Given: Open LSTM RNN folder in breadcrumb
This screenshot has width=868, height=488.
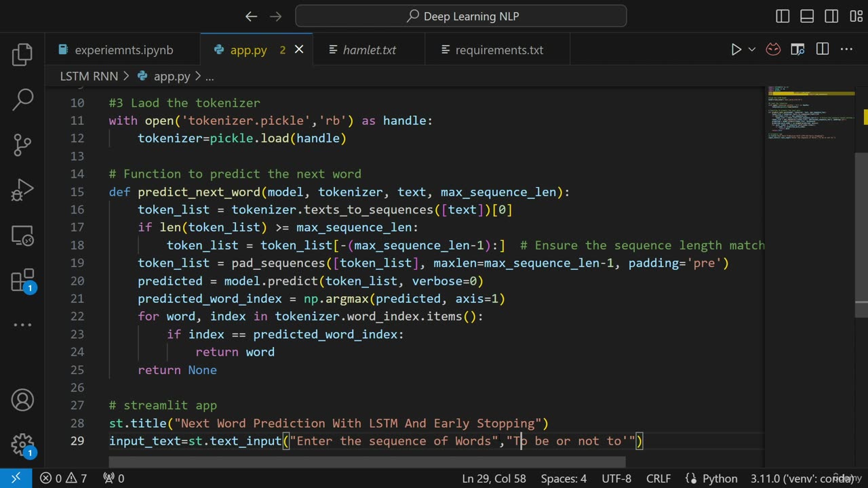Looking at the screenshot, I should tap(89, 76).
